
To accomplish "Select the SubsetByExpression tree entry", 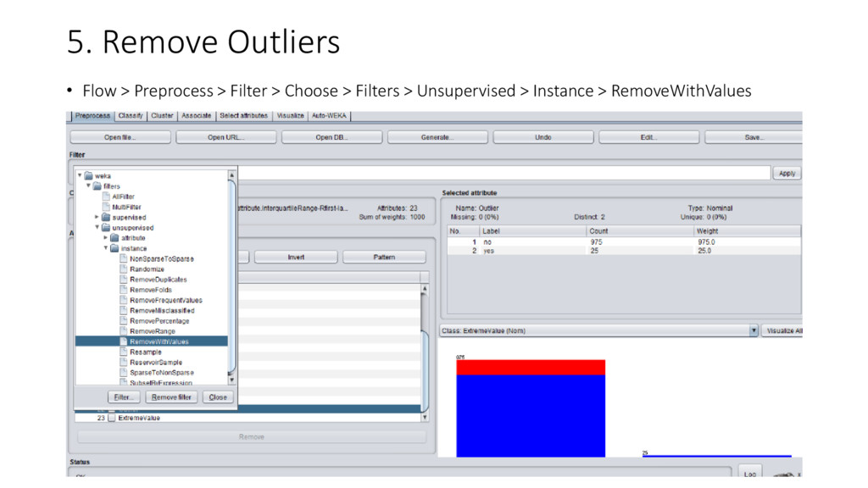I will point(160,383).
